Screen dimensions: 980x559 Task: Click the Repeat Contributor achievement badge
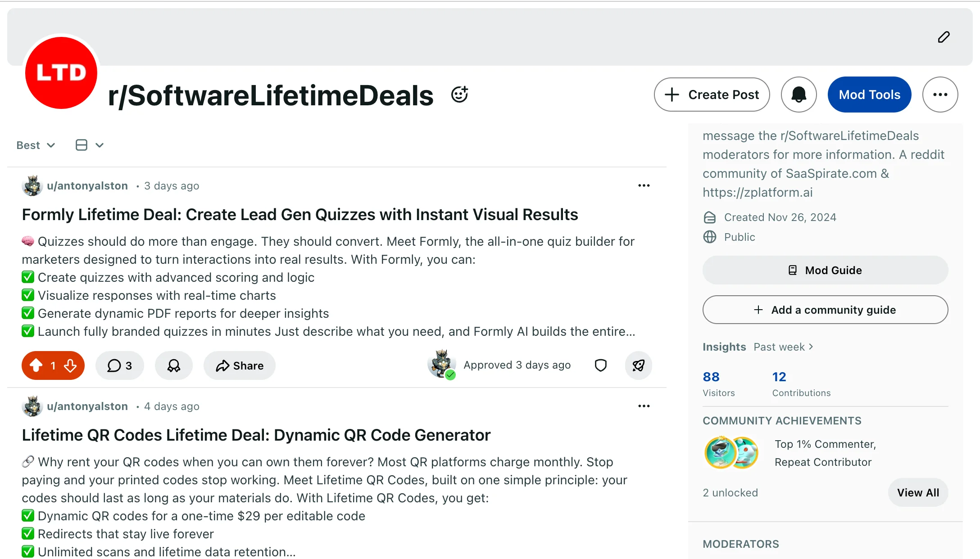tap(747, 453)
